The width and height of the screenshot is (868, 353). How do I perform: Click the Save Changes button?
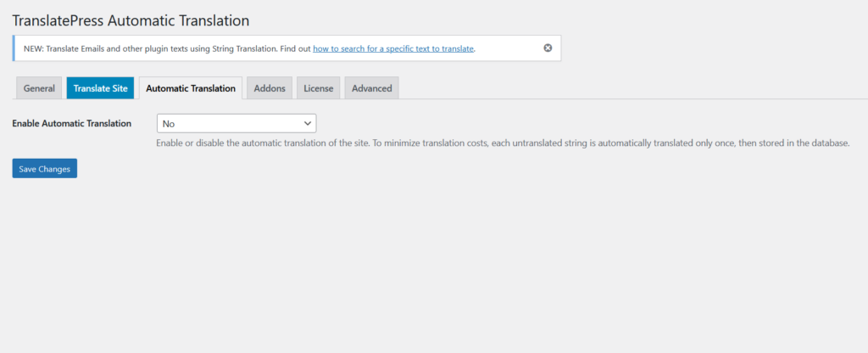[x=45, y=169]
